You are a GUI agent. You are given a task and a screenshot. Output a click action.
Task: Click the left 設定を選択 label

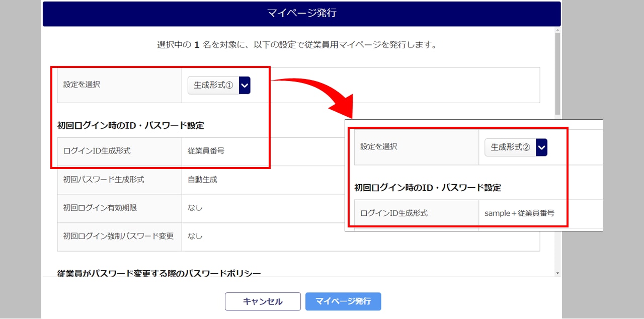[82, 84]
